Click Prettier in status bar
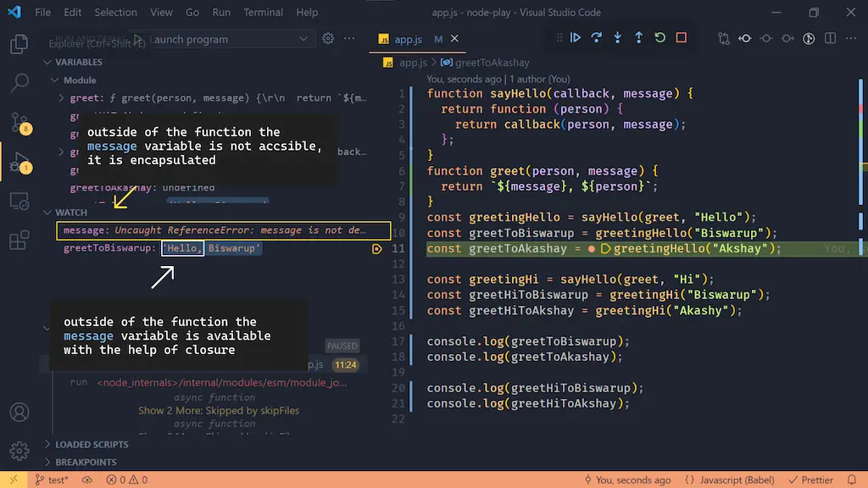This screenshot has height=488, width=868. point(811,480)
